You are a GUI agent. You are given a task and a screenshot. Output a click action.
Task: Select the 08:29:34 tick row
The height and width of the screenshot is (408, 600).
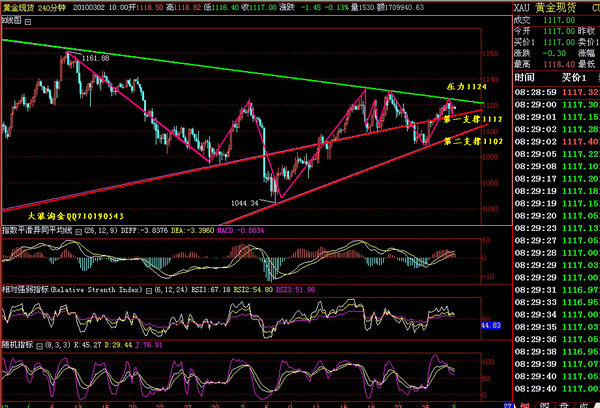click(557, 315)
